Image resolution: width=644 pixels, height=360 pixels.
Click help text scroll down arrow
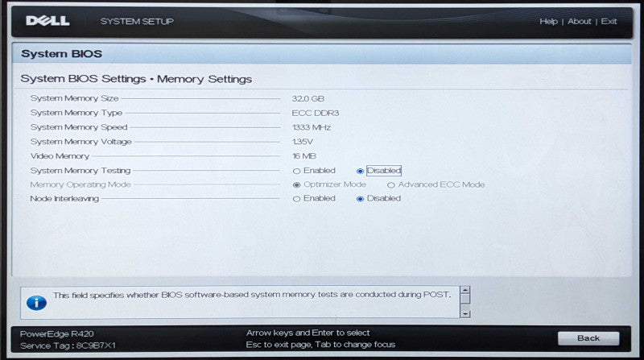pyautogui.click(x=465, y=314)
